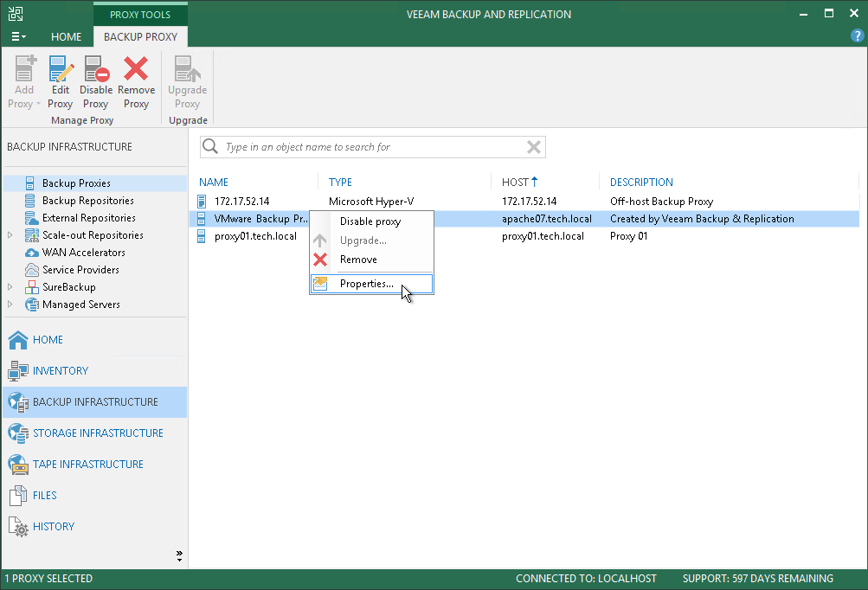Click the Add Proxy ribbon icon
This screenshot has width=868, height=590.
(24, 68)
